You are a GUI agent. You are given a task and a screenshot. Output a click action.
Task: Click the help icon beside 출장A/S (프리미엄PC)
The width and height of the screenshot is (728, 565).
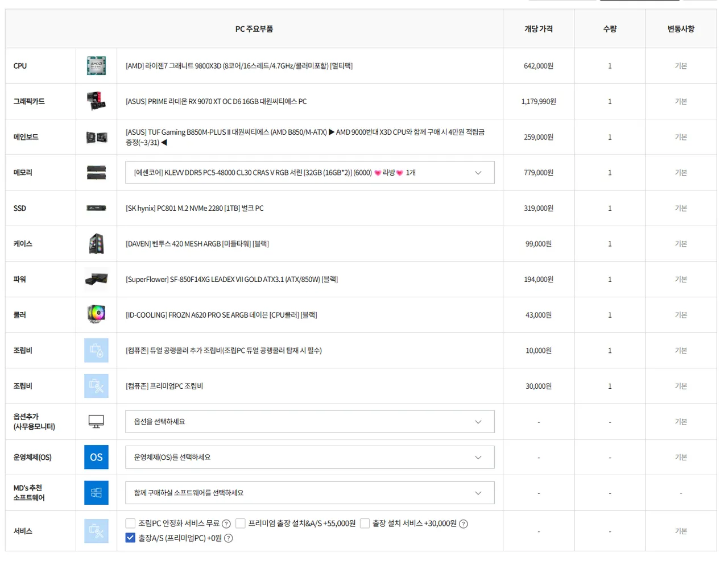229,538
